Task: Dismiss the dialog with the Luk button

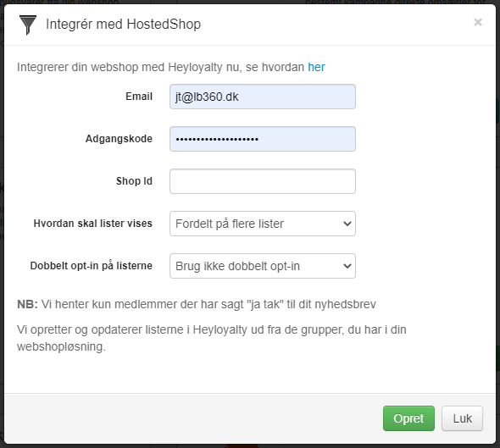Action: click(x=462, y=418)
